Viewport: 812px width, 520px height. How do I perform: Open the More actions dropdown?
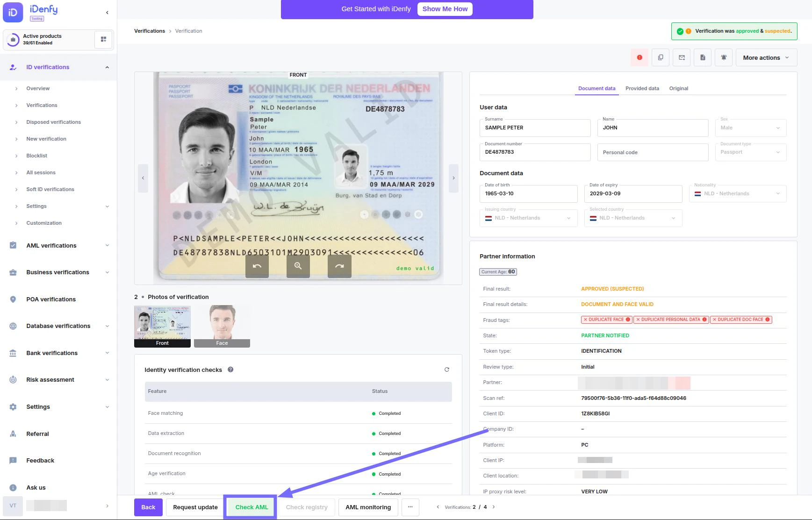[x=766, y=57]
